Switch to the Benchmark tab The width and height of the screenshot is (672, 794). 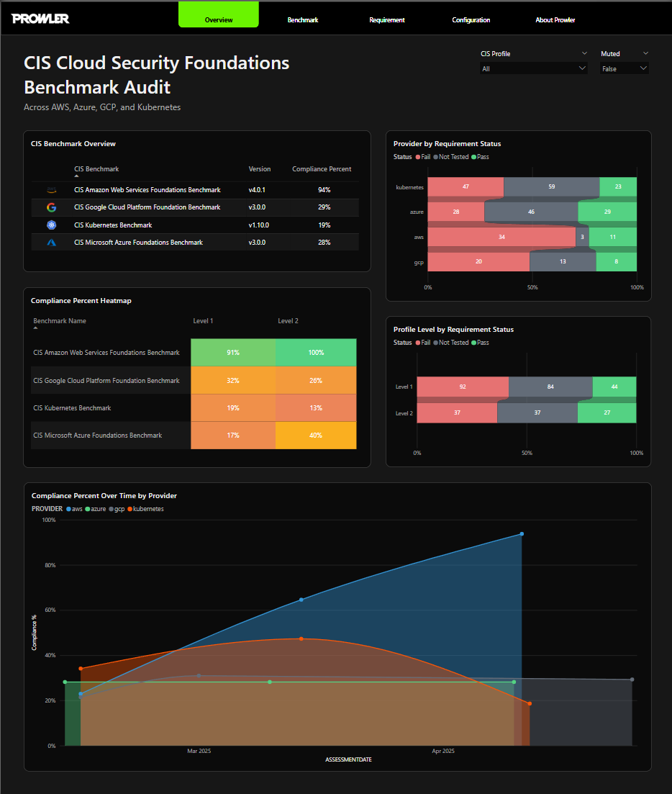click(x=303, y=19)
